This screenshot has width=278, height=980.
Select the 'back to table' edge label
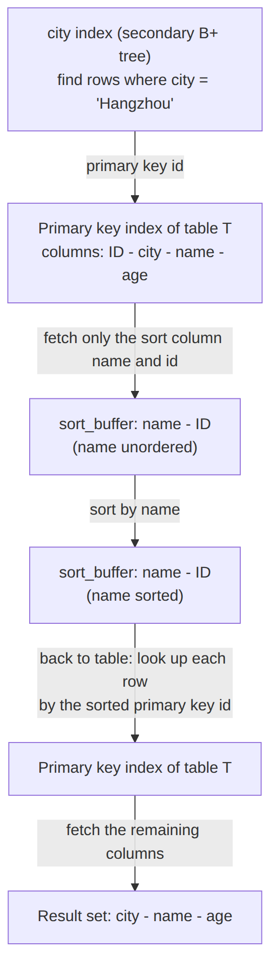[135, 682]
